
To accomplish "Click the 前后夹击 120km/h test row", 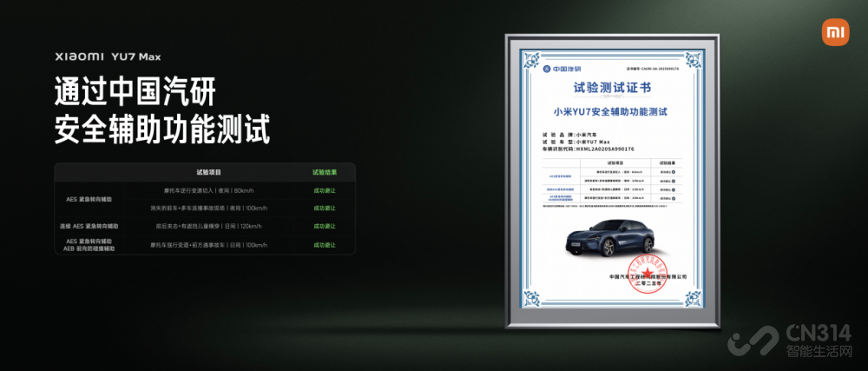I will pyautogui.click(x=208, y=227).
